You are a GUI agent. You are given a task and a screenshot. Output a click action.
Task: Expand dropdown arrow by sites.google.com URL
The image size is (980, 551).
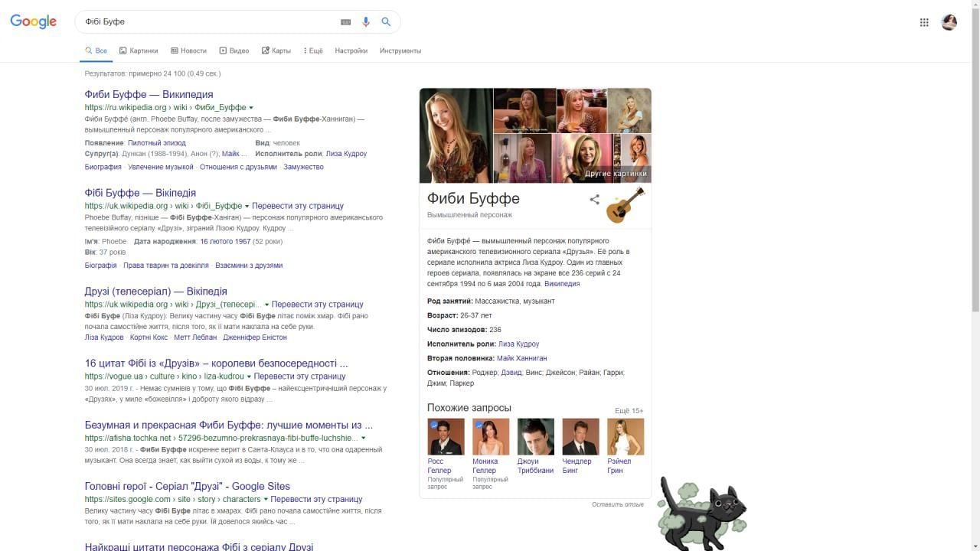pos(266,500)
